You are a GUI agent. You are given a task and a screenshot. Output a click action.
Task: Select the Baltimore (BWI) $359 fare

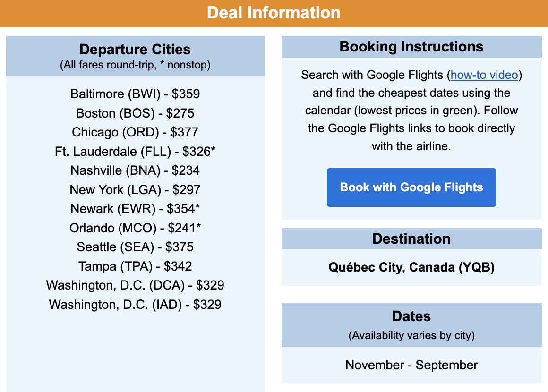135,94
